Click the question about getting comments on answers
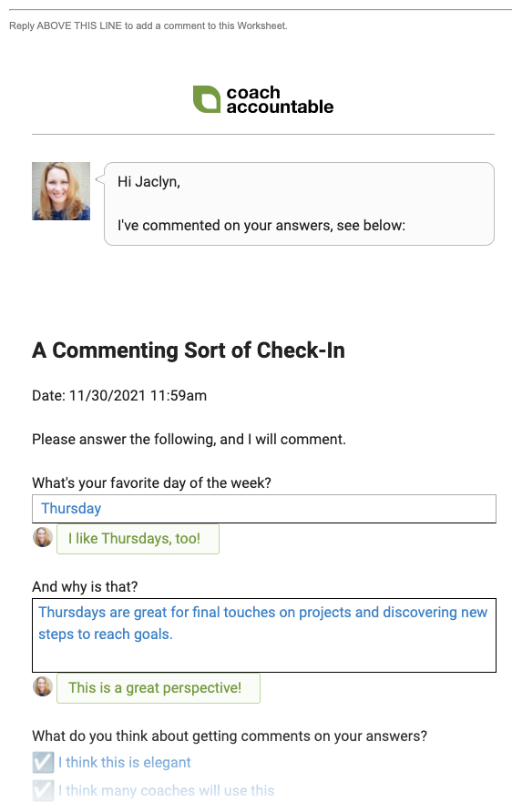512x812 pixels. coord(230,736)
